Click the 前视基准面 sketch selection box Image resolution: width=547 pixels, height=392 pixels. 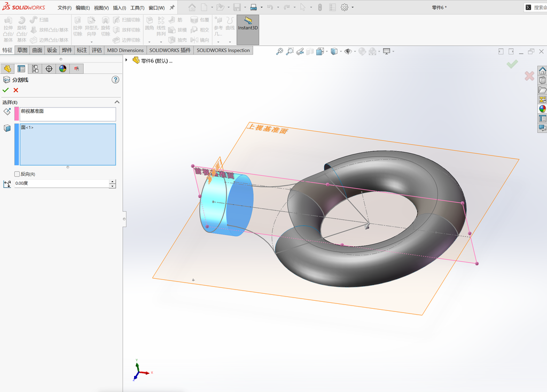[68, 114]
